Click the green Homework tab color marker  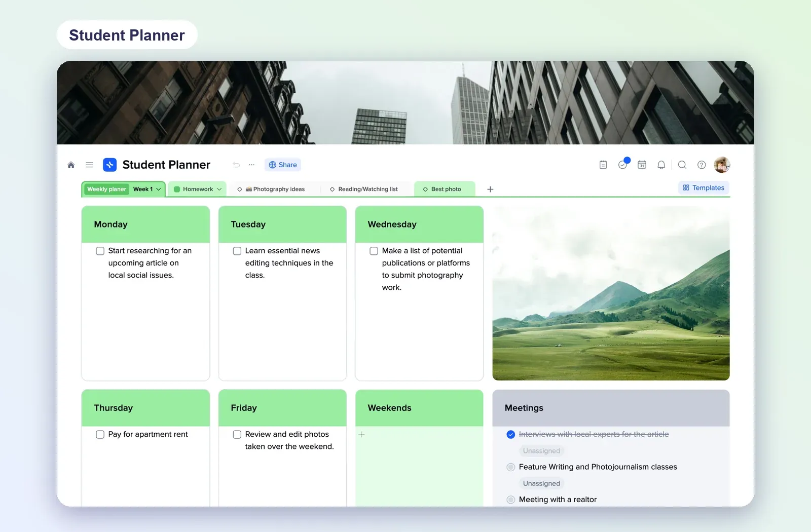click(177, 189)
